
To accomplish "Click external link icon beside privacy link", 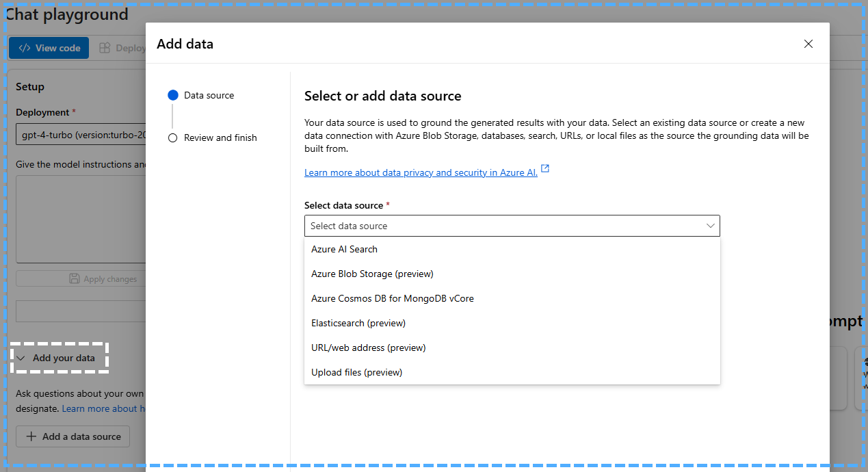I will [x=545, y=169].
